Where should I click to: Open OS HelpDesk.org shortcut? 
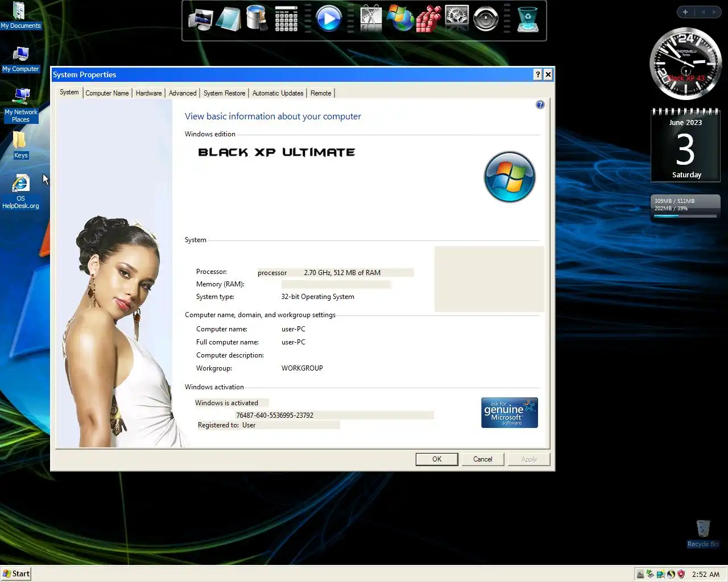pos(20,192)
